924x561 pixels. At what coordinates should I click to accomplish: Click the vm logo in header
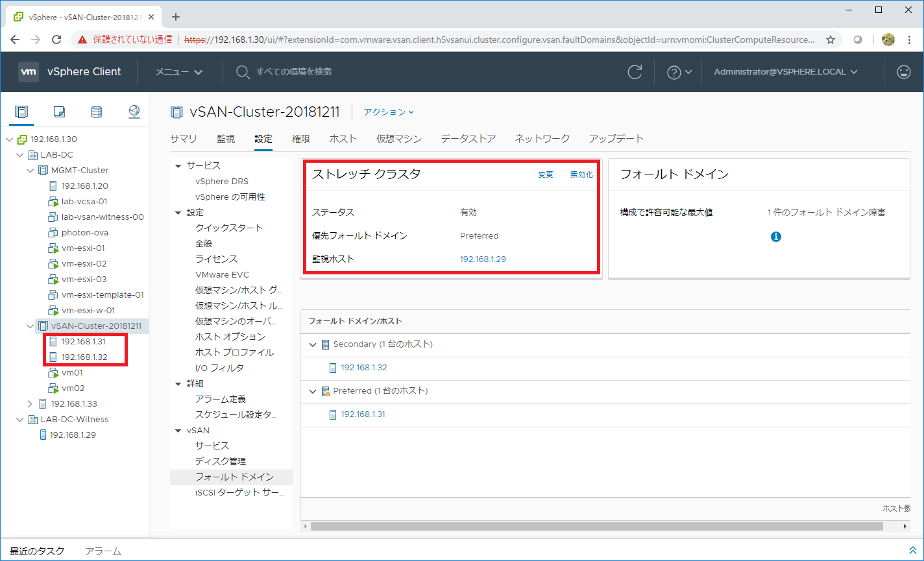click(x=29, y=72)
